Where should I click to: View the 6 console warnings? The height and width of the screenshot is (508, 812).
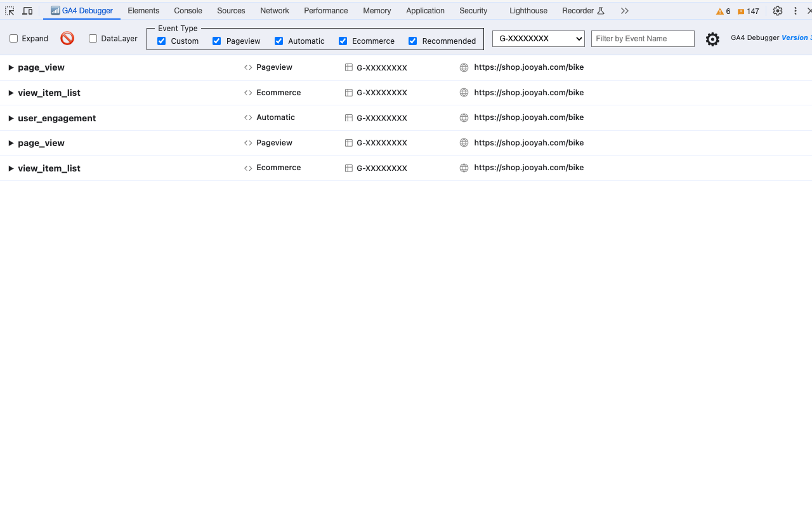[x=722, y=11]
